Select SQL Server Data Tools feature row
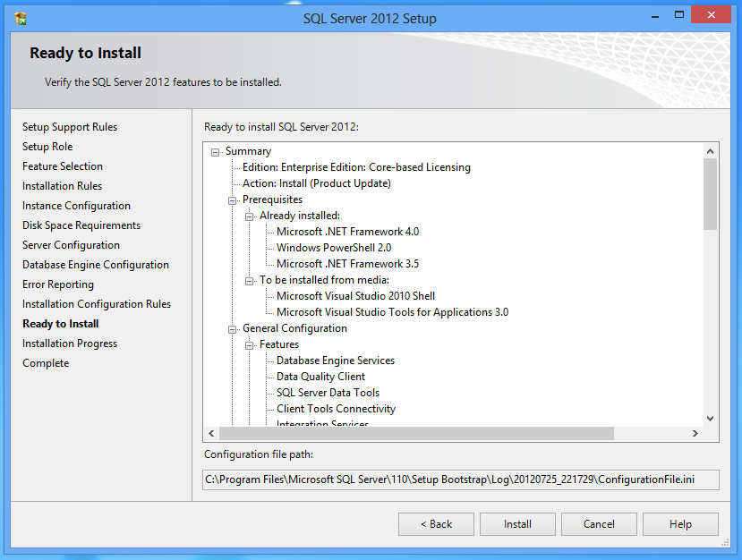Screen dimensions: 742x560 [x=328, y=393]
